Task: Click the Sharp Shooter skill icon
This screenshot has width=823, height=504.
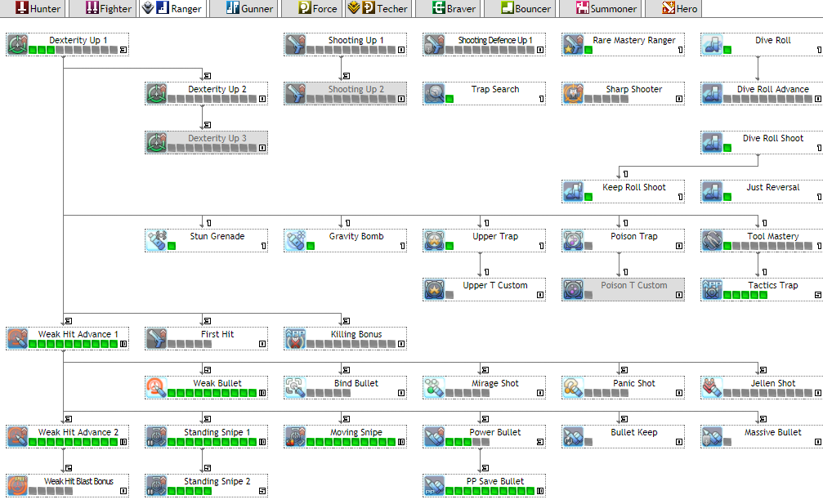Action: point(574,93)
